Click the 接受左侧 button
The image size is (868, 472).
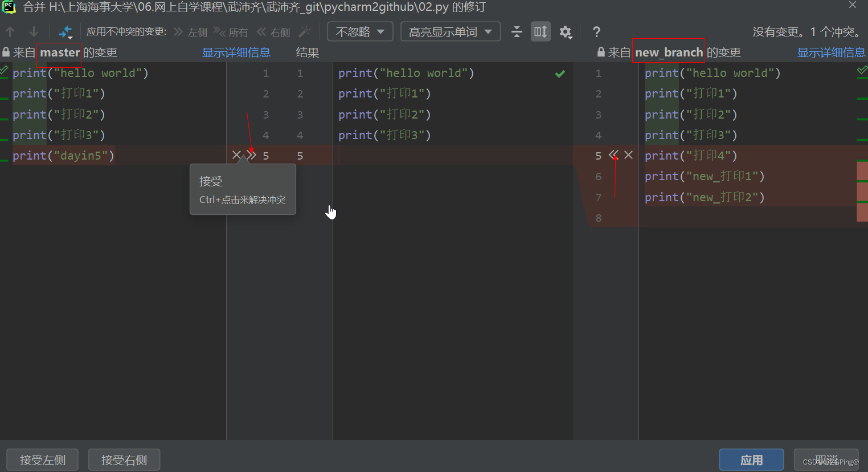43,460
